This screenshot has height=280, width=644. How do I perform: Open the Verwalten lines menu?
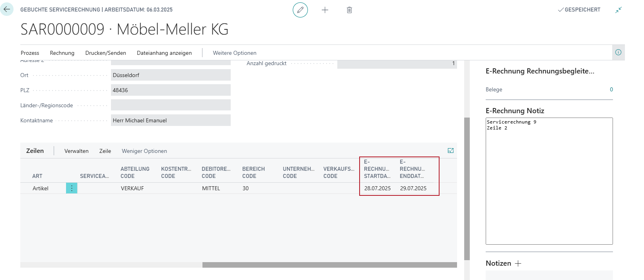76,151
